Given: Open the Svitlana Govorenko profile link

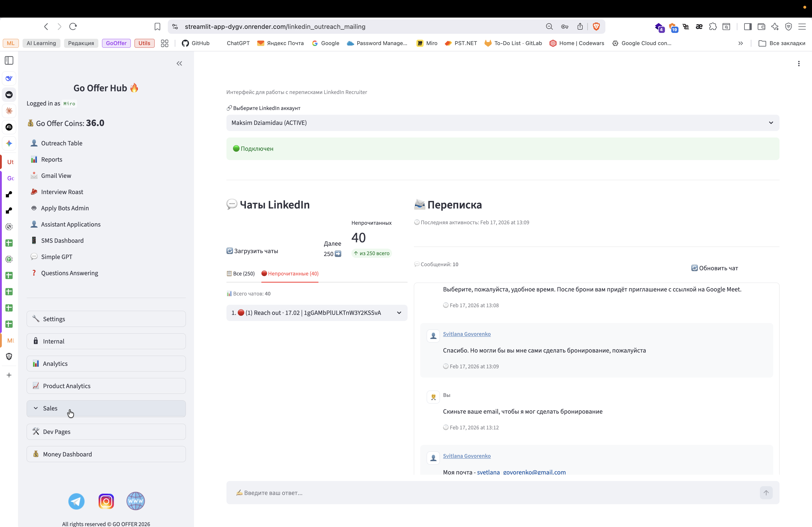Looking at the screenshot, I should point(466,334).
